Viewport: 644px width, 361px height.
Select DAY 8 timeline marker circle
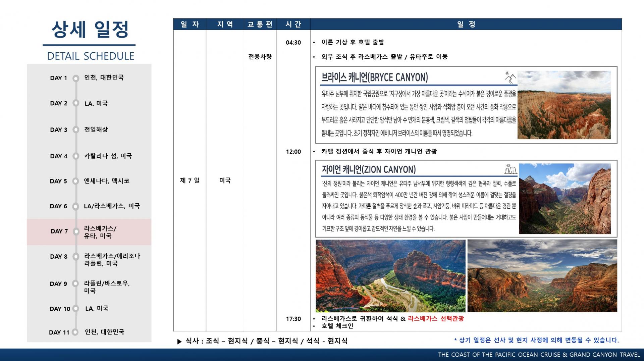coord(76,257)
